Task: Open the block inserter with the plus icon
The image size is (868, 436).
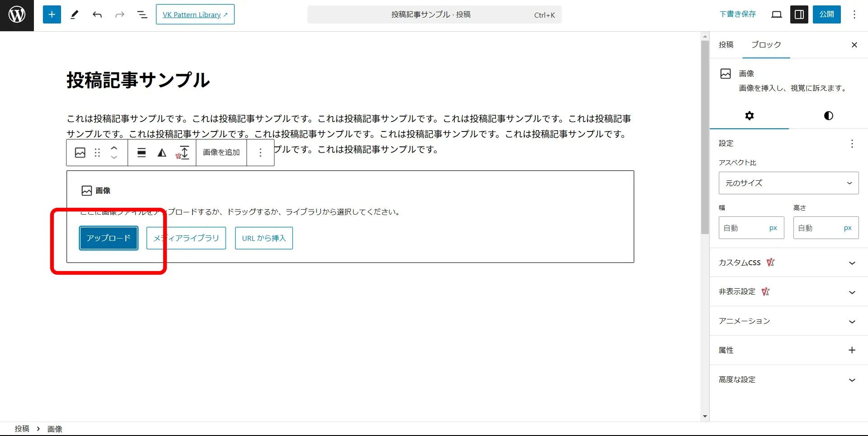Action: coord(52,14)
